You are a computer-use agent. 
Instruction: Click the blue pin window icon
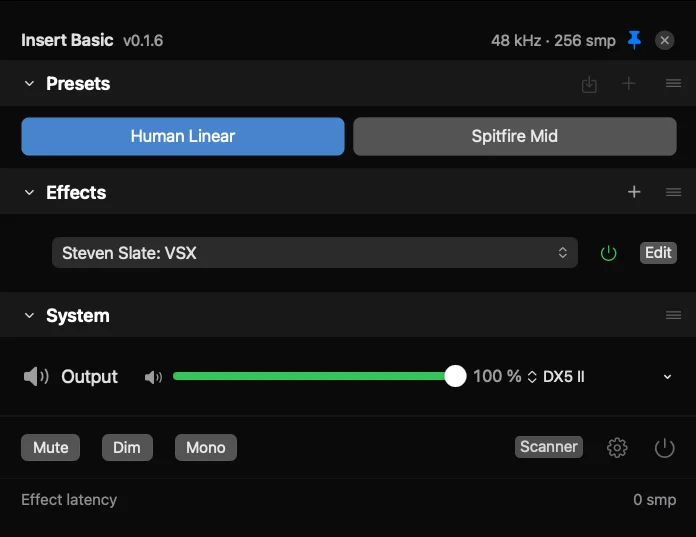[x=634, y=40]
